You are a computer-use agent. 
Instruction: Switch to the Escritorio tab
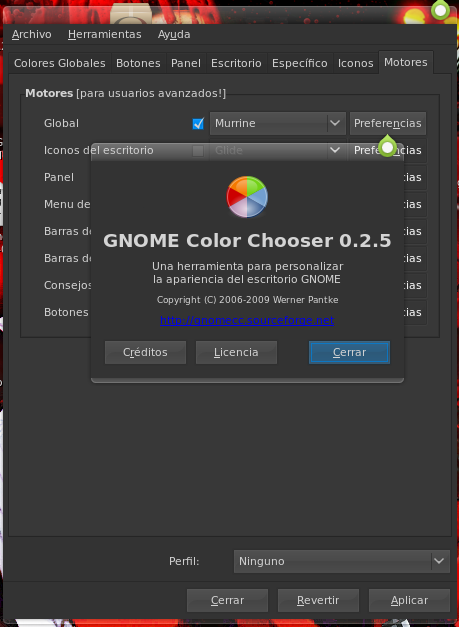click(x=236, y=63)
